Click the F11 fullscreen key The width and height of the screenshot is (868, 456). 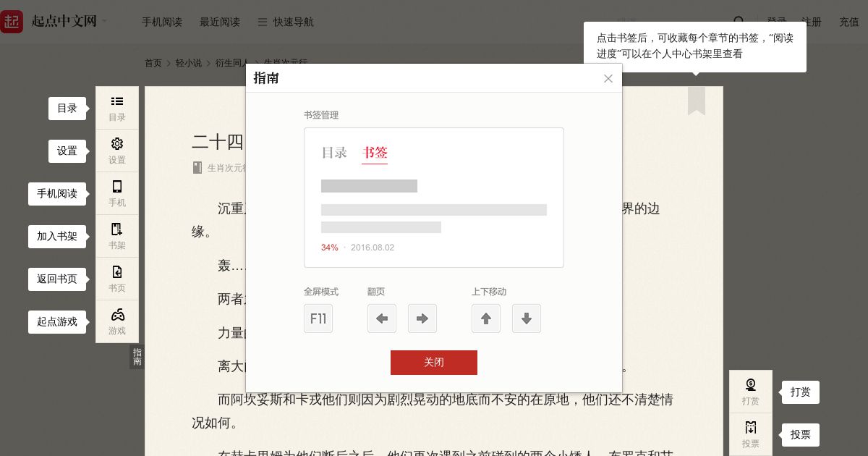(x=318, y=318)
